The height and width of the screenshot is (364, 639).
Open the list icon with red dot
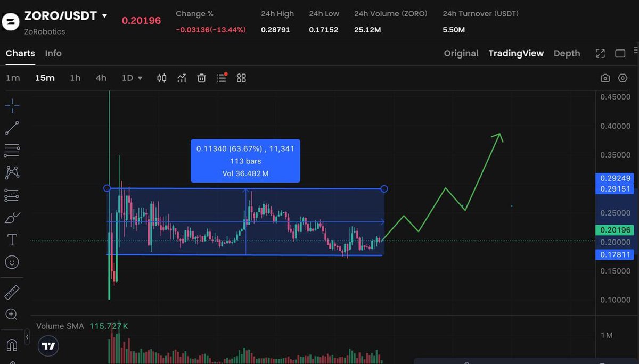tap(222, 78)
